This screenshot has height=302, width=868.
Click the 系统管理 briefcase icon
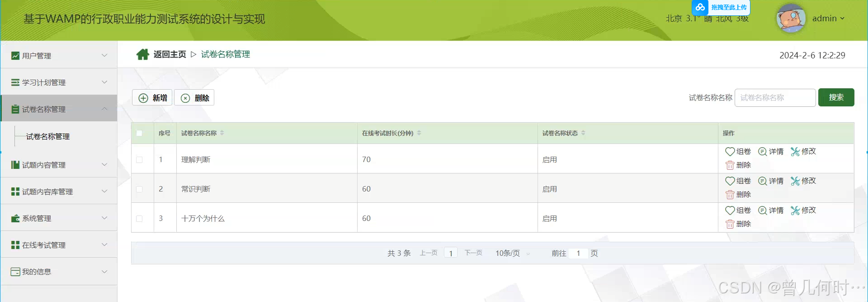15,218
